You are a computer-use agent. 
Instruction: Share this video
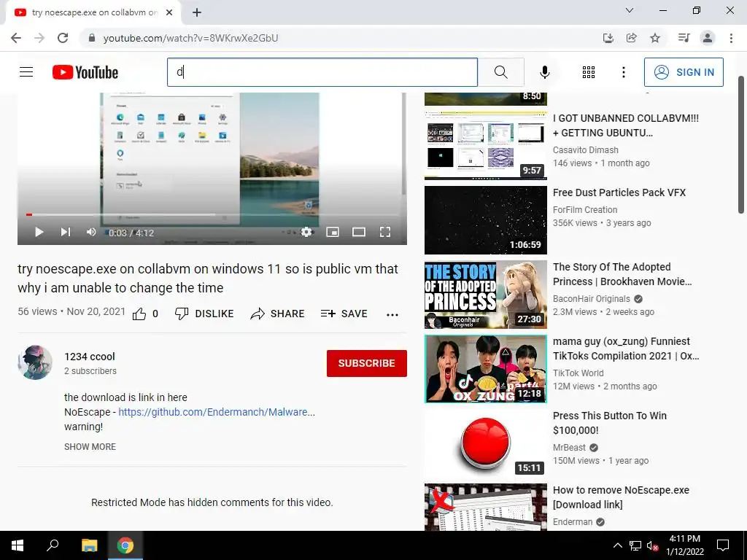click(277, 314)
